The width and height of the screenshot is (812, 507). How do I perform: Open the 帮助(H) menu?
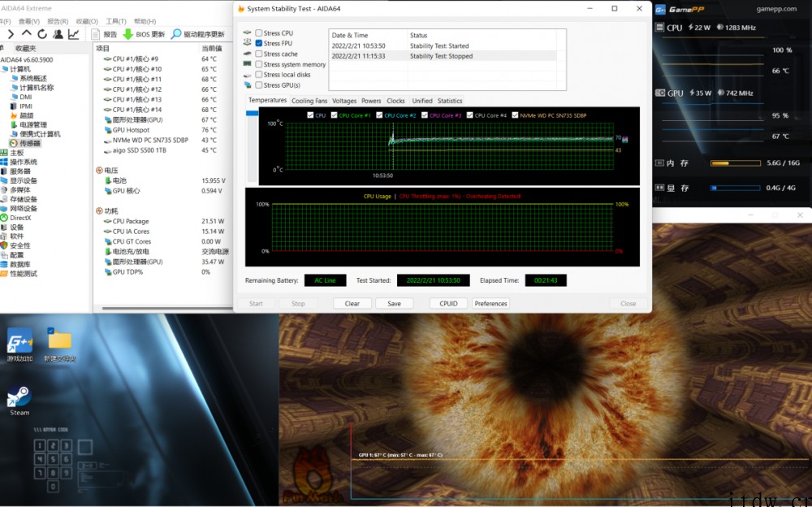click(x=145, y=21)
